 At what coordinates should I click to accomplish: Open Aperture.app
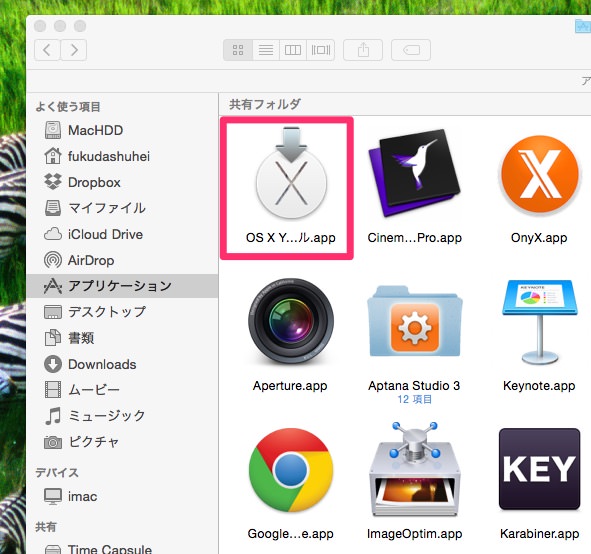point(291,321)
